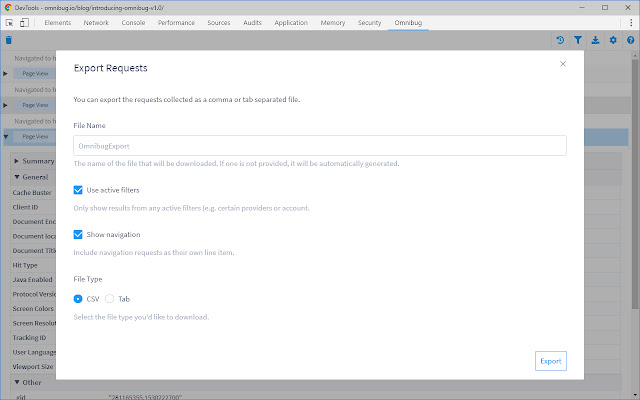Open the help question mark icon
Screen dimensions: 640x400
coord(631,40)
